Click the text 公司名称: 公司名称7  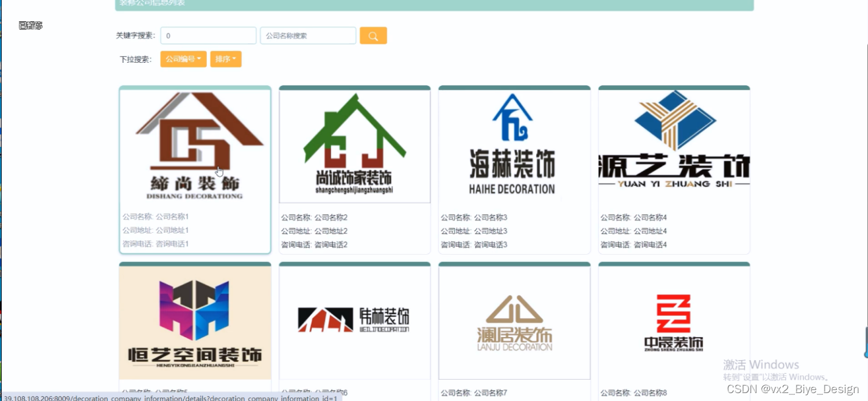pyautogui.click(x=474, y=392)
